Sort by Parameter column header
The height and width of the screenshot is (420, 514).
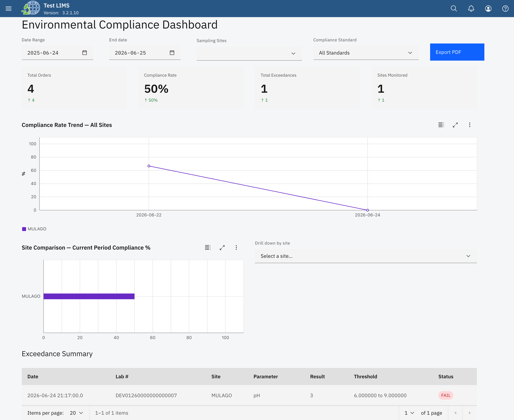pyautogui.click(x=266, y=377)
